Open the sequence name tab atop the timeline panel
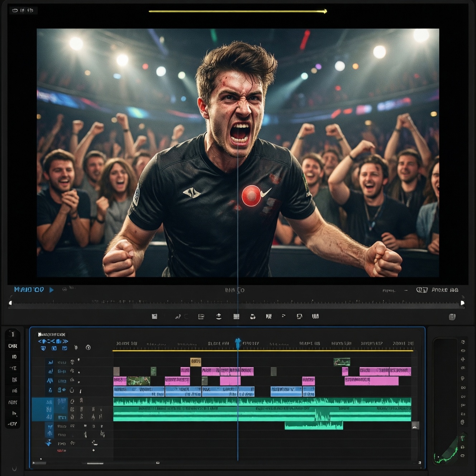The height and width of the screenshot is (476, 476). tap(52, 334)
